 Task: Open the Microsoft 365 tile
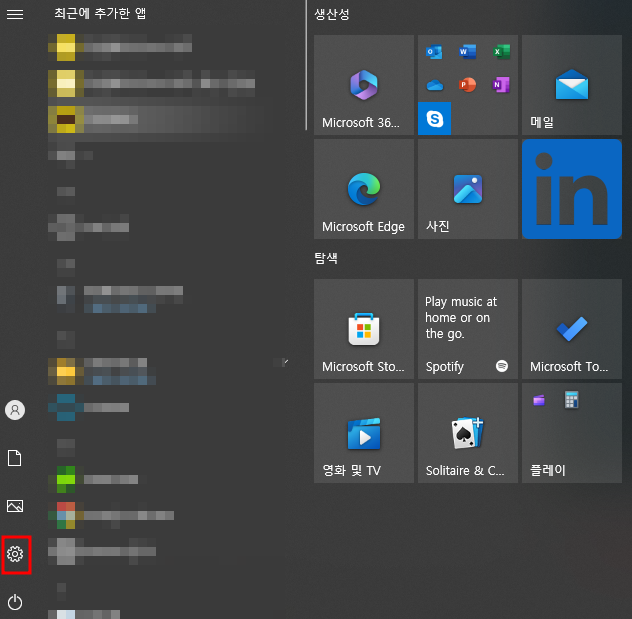pos(364,85)
